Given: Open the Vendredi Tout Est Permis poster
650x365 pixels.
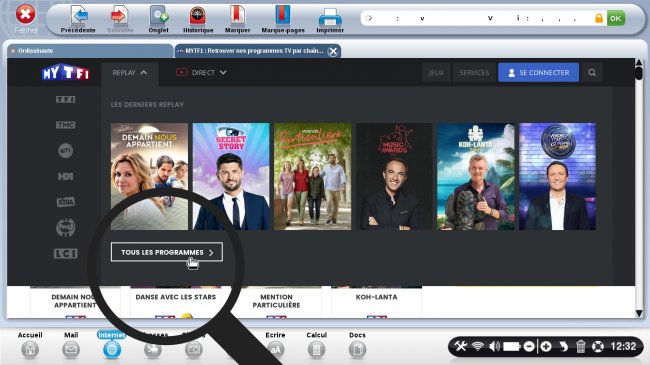Looking at the screenshot, I should [x=558, y=176].
